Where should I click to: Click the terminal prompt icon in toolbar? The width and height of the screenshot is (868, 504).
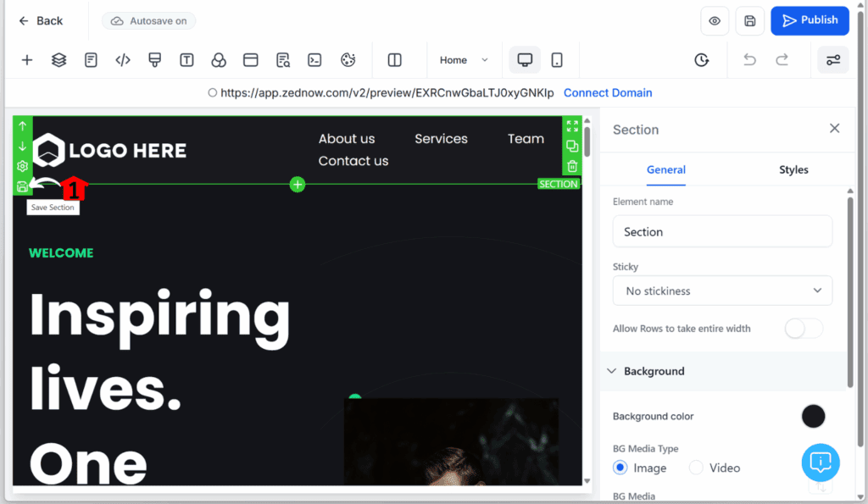314,60
